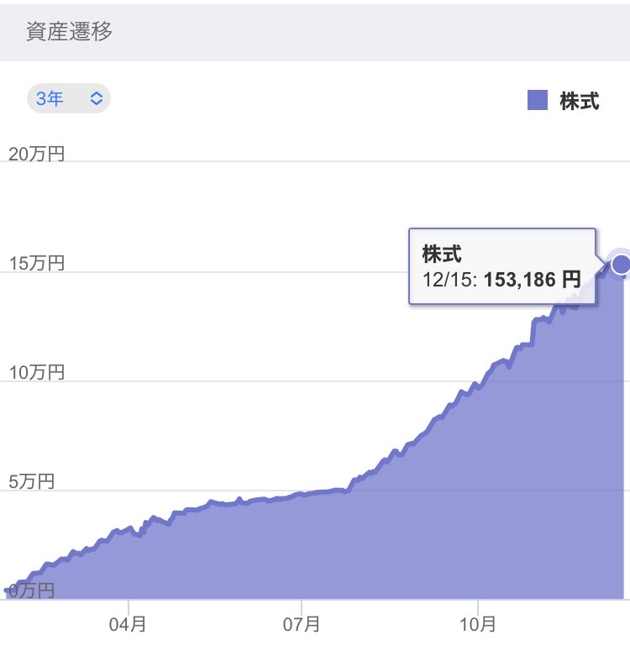Click the 10万円 y-axis label

click(x=36, y=373)
